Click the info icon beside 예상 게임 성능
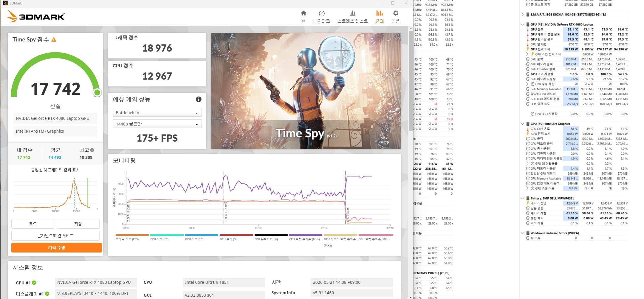Screen dimensions: 644x299 (199, 99)
